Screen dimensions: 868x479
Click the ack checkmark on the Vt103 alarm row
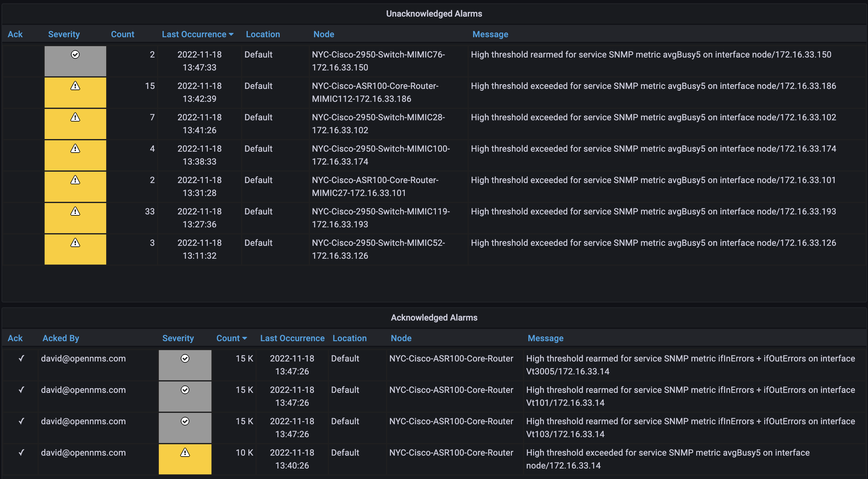pos(22,421)
